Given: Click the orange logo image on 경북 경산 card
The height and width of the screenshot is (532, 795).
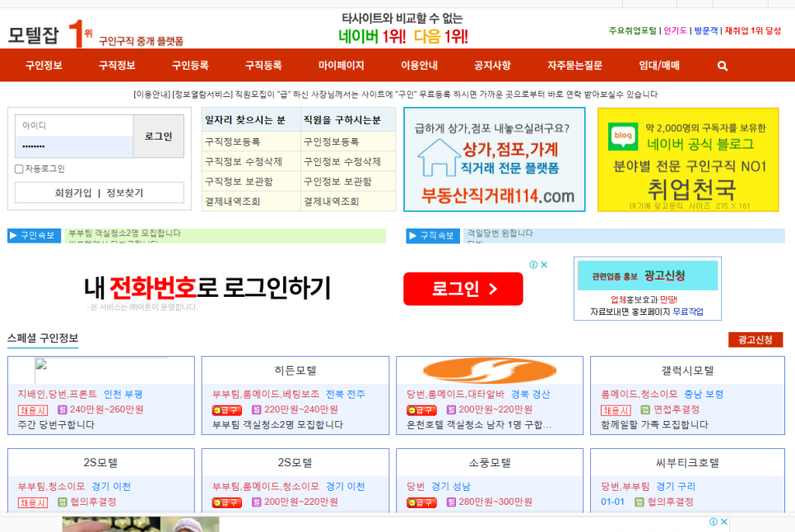Looking at the screenshot, I should [490, 371].
